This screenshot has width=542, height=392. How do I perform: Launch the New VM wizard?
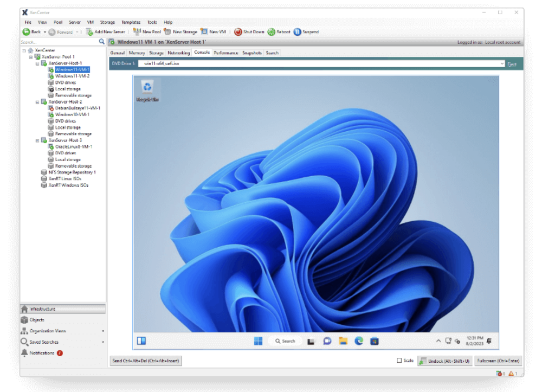pos(213,32)
